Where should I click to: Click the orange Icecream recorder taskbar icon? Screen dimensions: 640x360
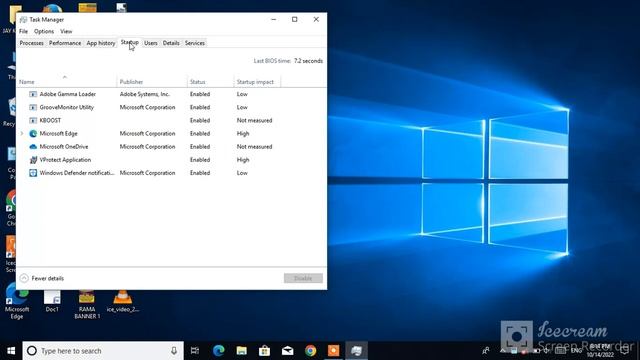[333, 351]
